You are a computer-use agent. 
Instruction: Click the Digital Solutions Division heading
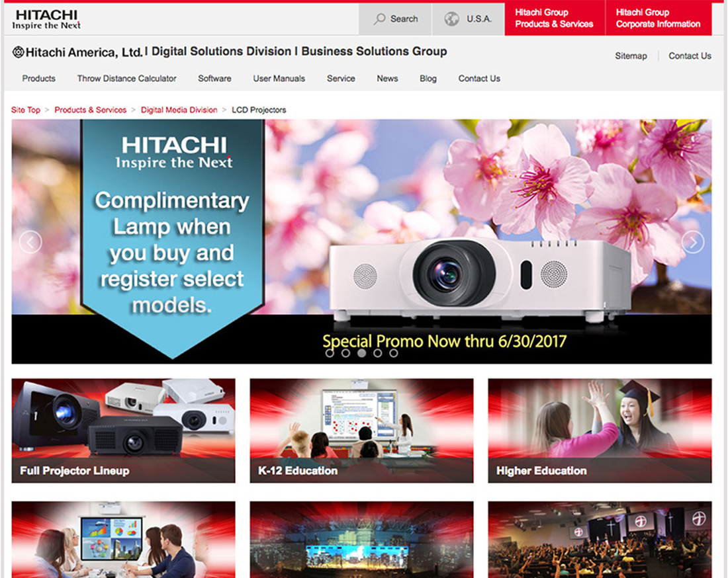pyautogui.click(x=222, y=51)
